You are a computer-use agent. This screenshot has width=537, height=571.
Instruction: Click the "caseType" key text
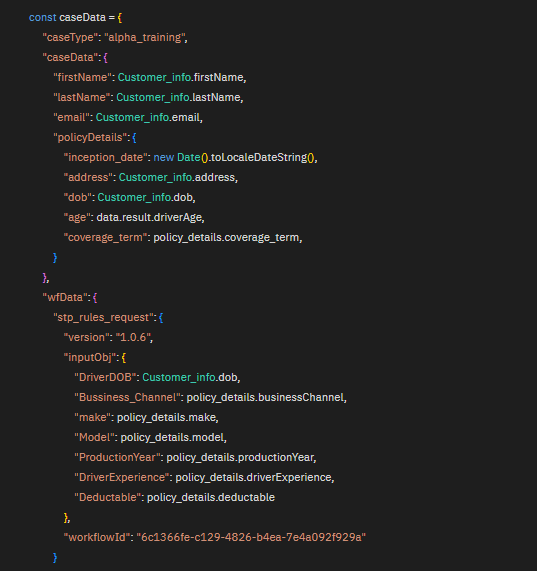pyautogui.click(x=70, y=38)
